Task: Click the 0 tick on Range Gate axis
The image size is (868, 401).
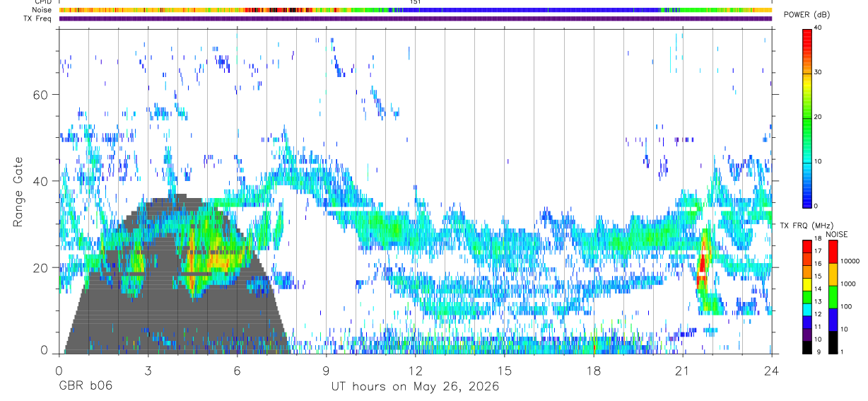Action: click(45, 351)
